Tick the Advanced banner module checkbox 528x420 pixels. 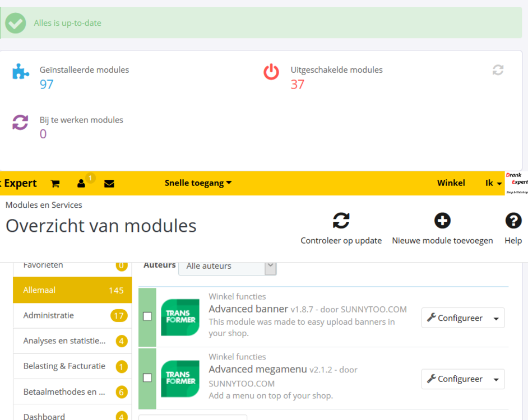(x=147, y=316)
